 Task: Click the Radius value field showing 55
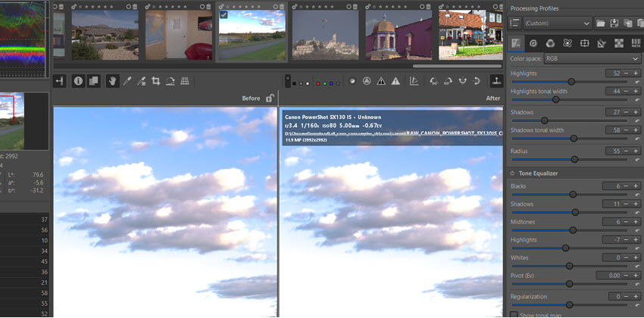pos(614,151)
